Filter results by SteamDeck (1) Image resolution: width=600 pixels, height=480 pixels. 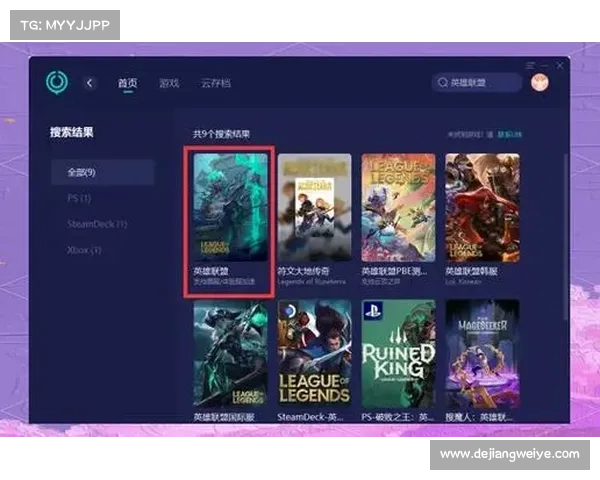tap(97, 224)
